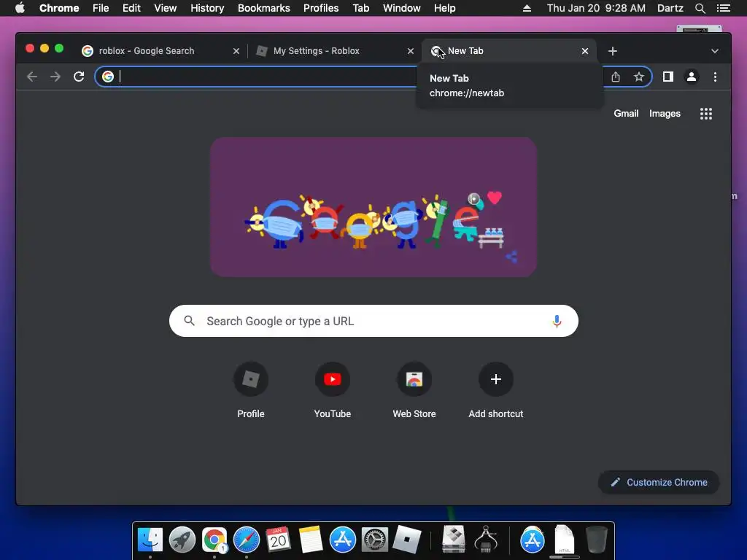This screenshot has height=560, width=747.
Task: Reload the current page
Action: [79, 77]
